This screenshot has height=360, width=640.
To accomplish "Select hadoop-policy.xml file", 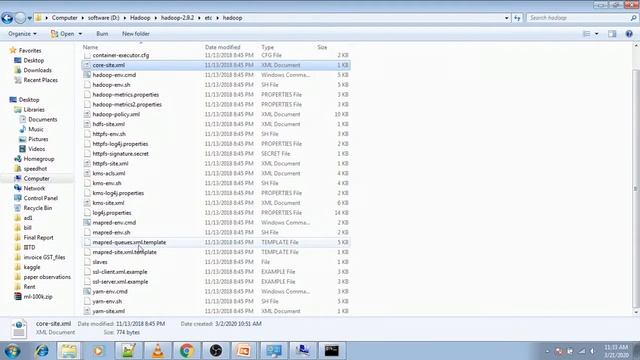I will click(x=116, y=114).
